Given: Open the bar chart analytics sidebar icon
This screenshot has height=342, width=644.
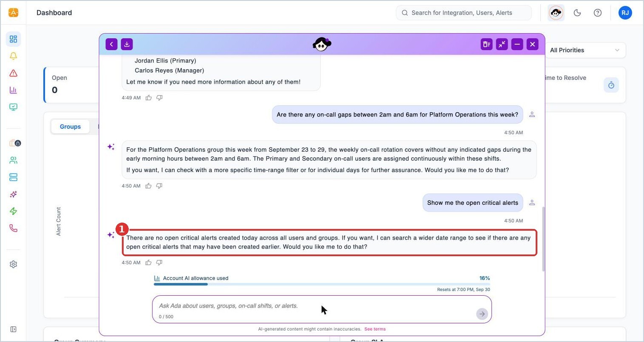Looking at the screenshot, I should (x=13, y=90).
